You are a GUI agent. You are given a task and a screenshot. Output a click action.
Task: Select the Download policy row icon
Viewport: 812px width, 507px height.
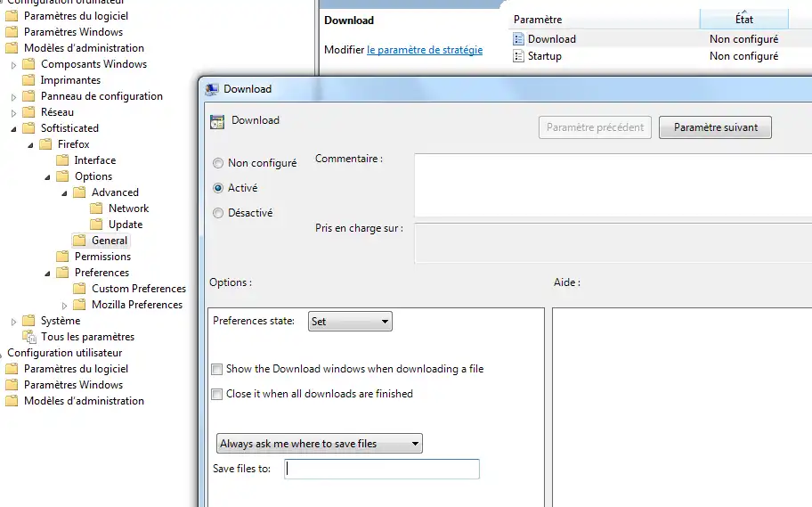pos(518,39)
